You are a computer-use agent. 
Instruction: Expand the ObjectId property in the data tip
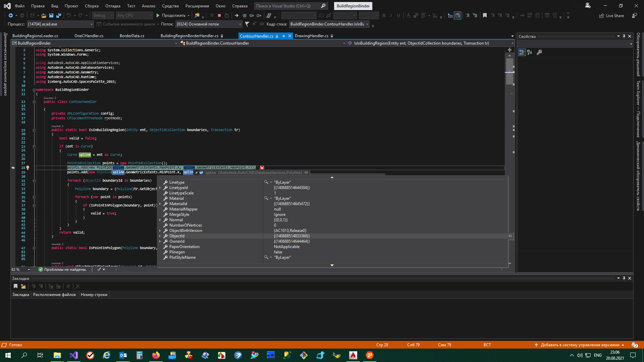(160, 236)
